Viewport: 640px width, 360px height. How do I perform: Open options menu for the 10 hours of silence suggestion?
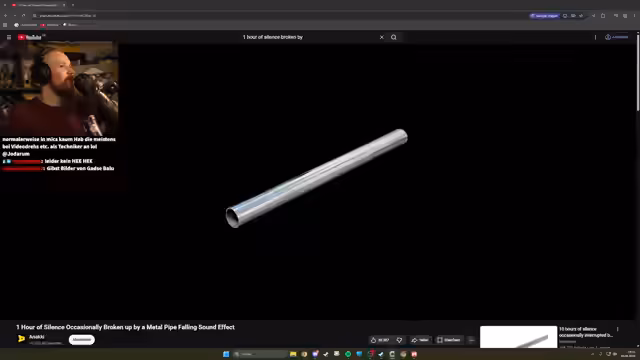(618, 329)
